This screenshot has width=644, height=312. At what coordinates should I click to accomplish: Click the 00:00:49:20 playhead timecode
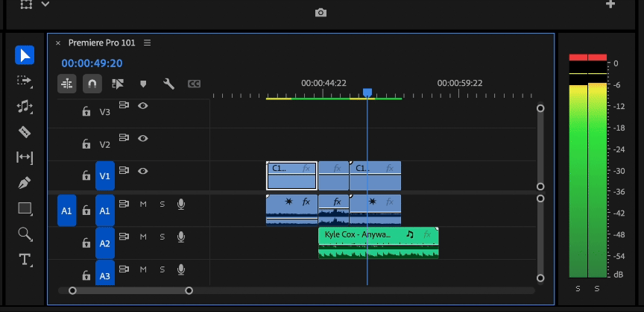click(x=92, y=63)
